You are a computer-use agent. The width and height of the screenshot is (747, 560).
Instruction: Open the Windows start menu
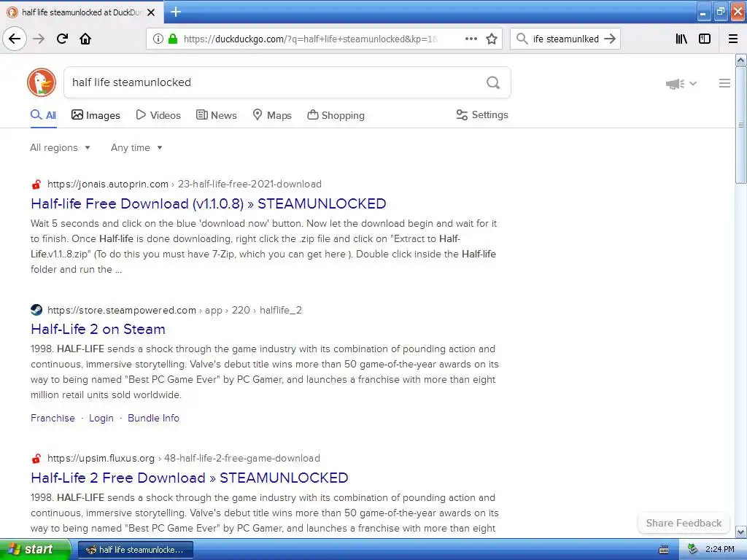pos(34,550)
